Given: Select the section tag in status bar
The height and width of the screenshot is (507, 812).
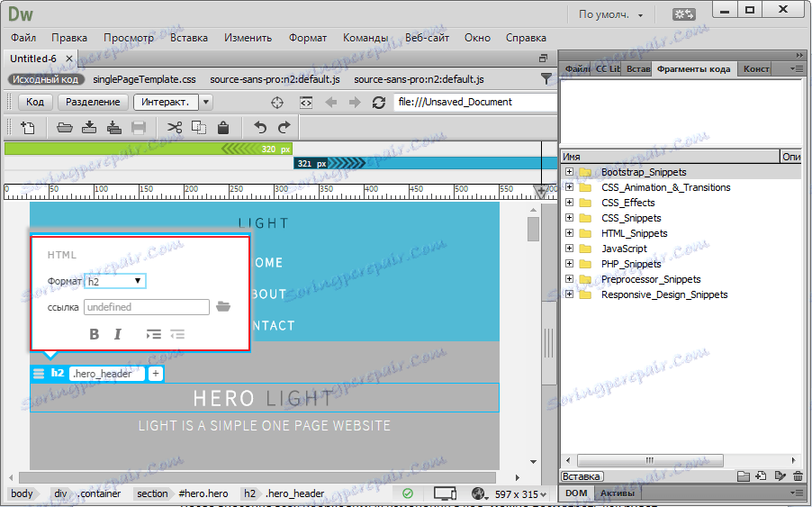Looking at the screenshot, I should coord(152,493).
